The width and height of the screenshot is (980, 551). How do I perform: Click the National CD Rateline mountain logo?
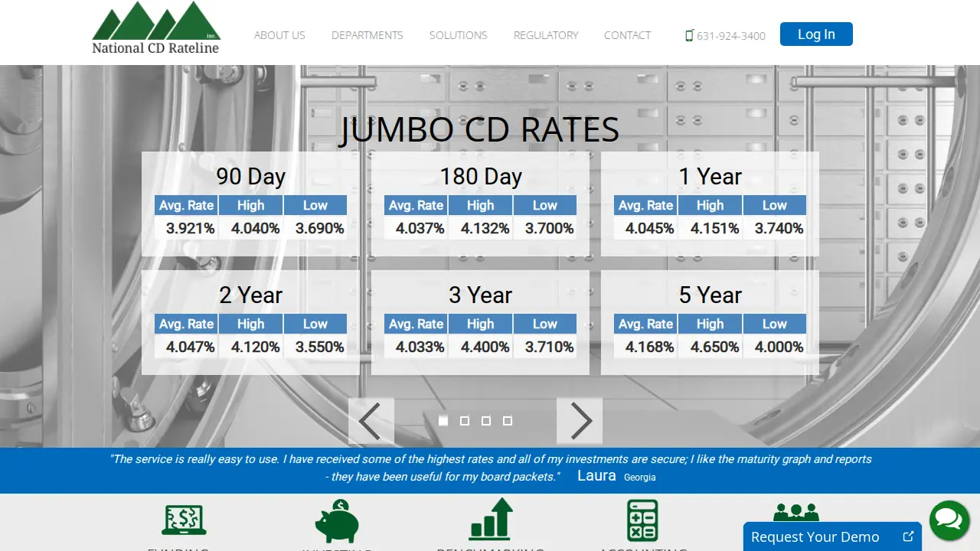click(156, 28)
